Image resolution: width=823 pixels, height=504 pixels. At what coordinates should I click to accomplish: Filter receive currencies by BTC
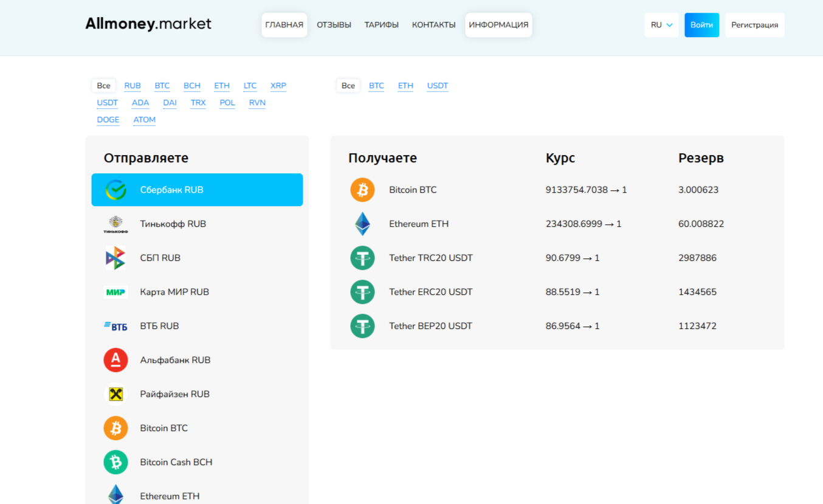click(x=376, y=86)
